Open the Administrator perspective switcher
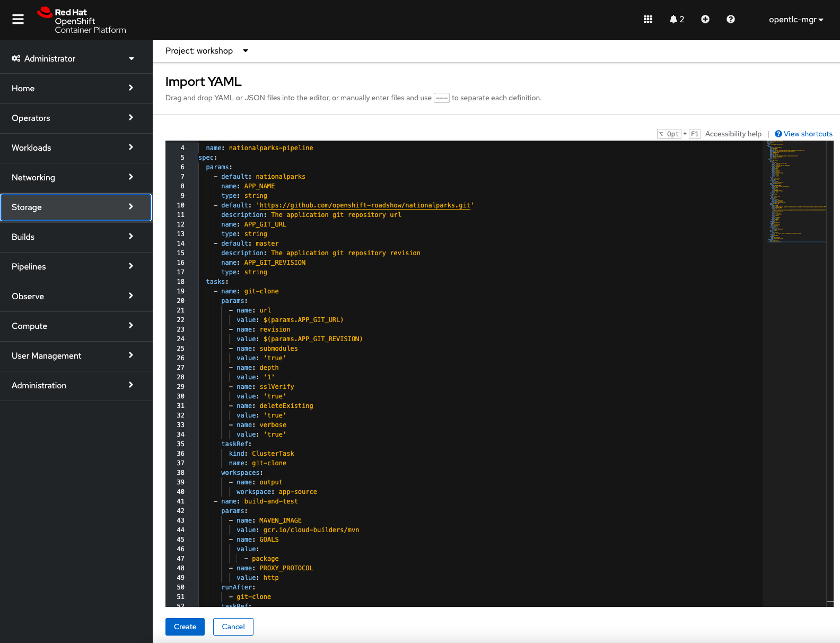Image resolution: width=840 pixels, height=643 pixels. pos(76,58)
